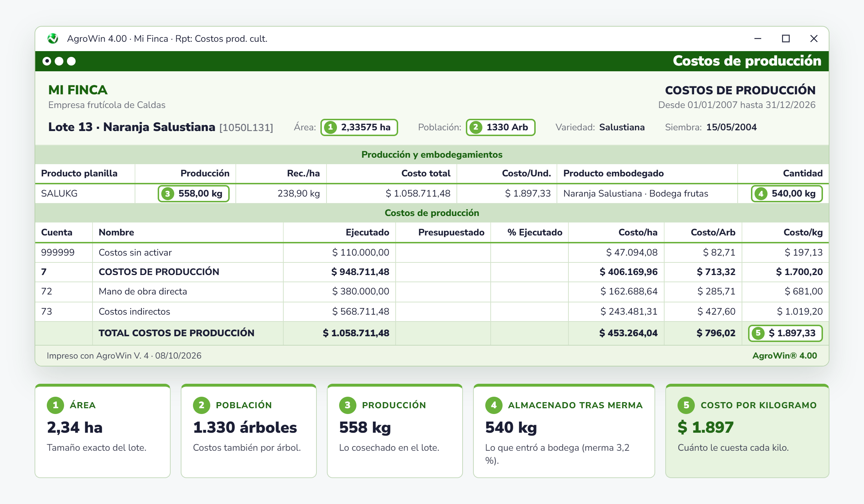This screenshot has height=504, width=864.
Task: Close the AgroWin report window
Action: (x=814, y=39)
